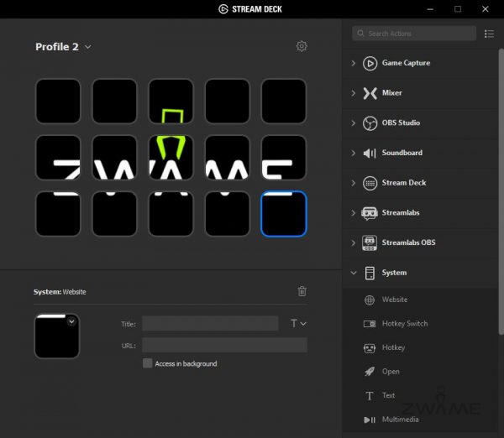Select the Hotkey keyboard icon
504x438 pixels.
click(x=370, y=347)
